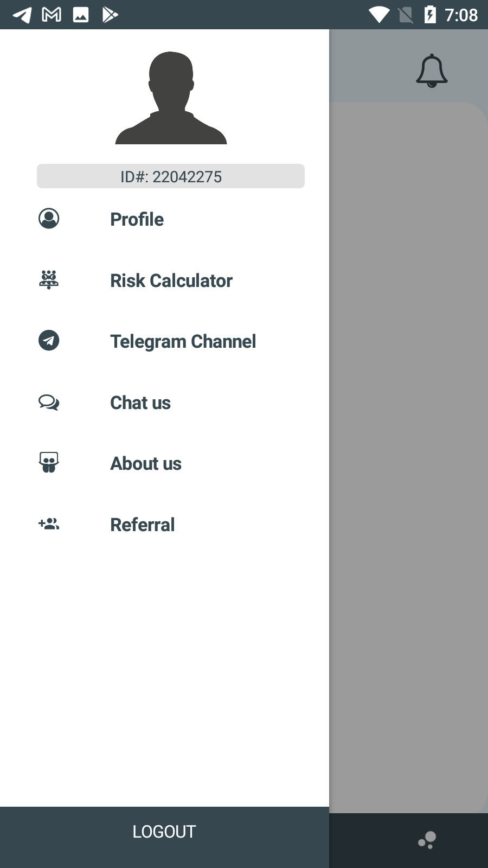This screenshot has width=488, height=868.
Task: Tap the profile avatar silhouette
Action: click(171, 99)
